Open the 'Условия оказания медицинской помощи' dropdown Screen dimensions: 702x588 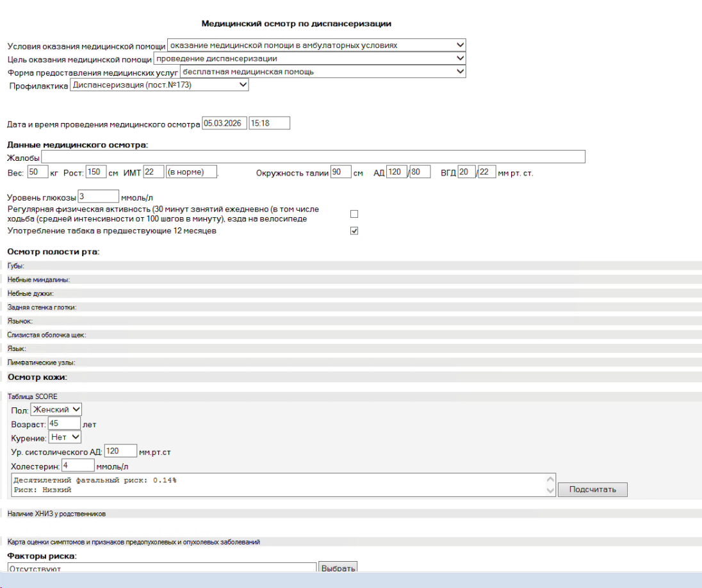pos(316,45)
